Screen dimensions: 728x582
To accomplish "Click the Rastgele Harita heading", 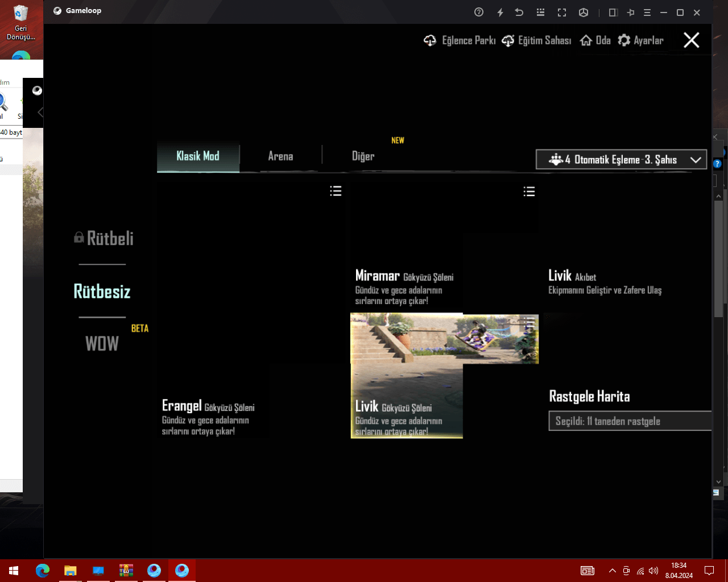I will pyautogui.click(x=589, y=396).
